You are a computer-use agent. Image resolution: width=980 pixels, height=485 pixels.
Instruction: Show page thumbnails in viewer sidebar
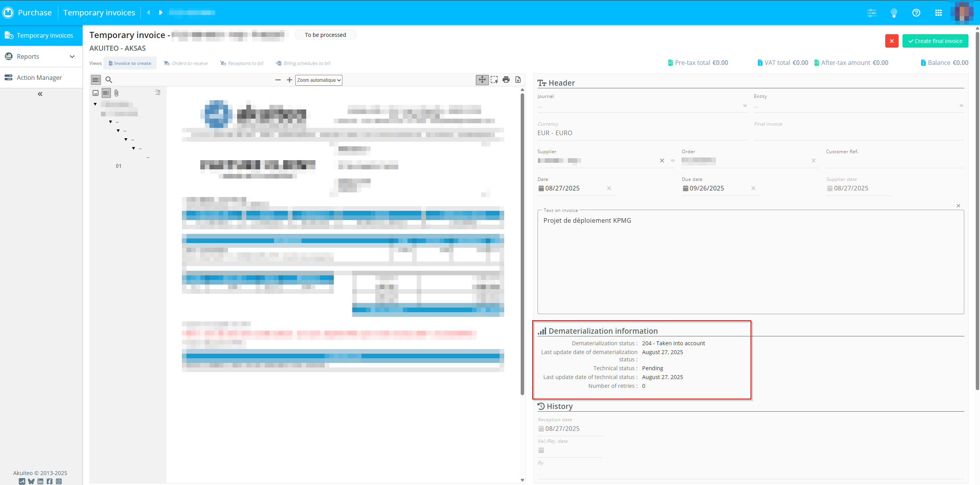pos(96,93)
